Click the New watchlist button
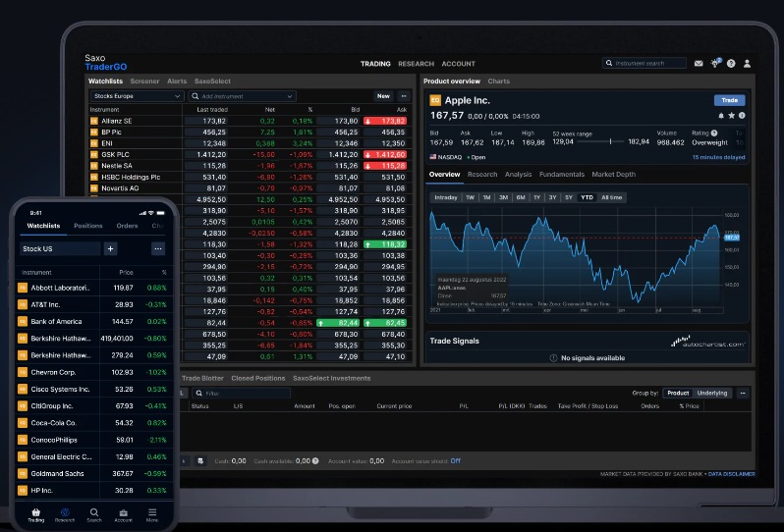Image resolution: width=784 pixels, height=532 pixels. [x=382, y=96]
